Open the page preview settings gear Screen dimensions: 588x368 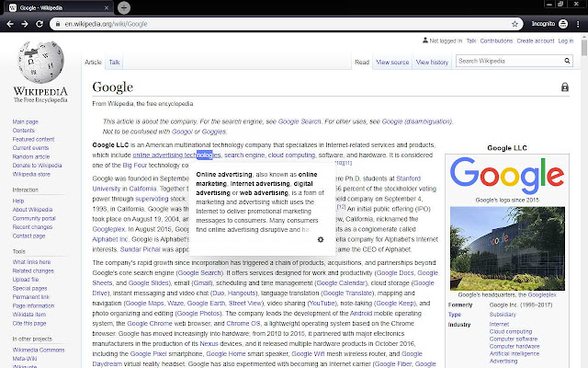[320, 239]
